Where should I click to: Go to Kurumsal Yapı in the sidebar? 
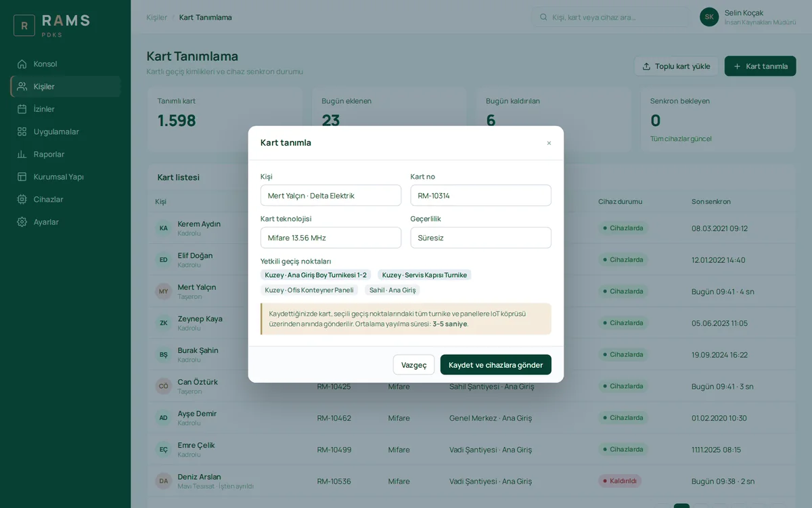(x=66, y=177)
